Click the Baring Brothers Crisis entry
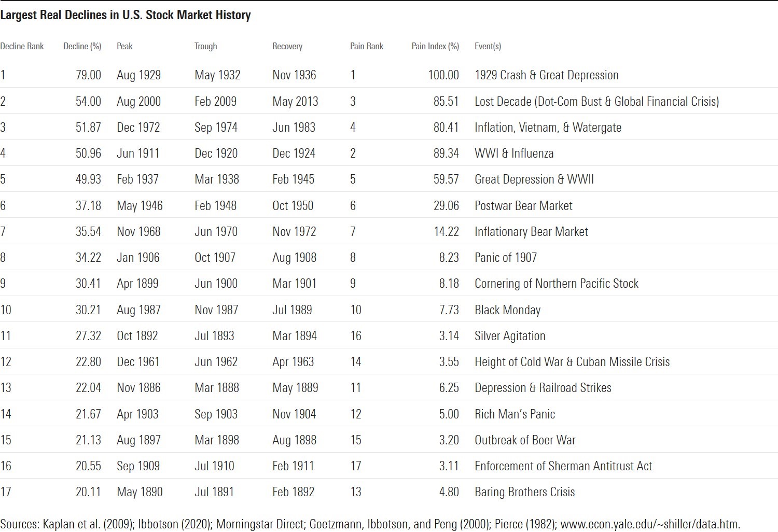 pyautogui.click(x=525, y=492)
